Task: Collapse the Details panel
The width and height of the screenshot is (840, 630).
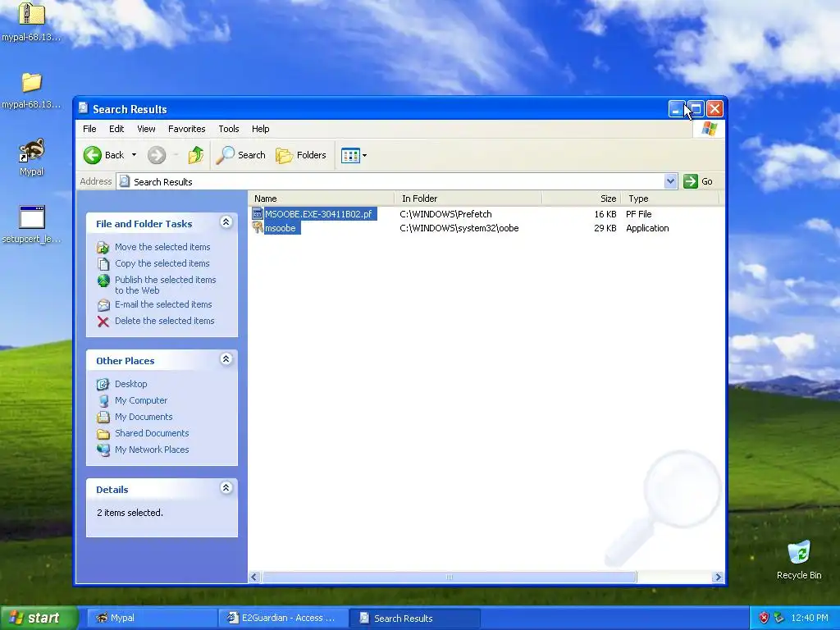Action: [226, 488]
